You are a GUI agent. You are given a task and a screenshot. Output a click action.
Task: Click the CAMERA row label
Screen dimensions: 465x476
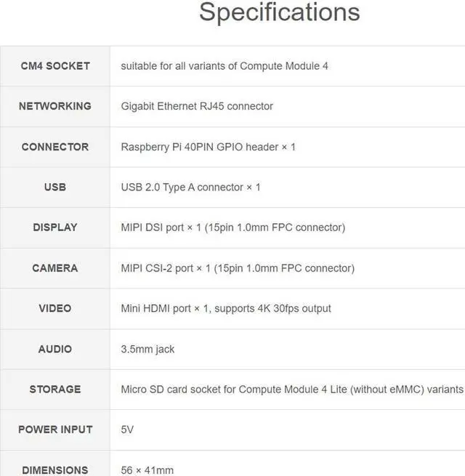(55, 268)
